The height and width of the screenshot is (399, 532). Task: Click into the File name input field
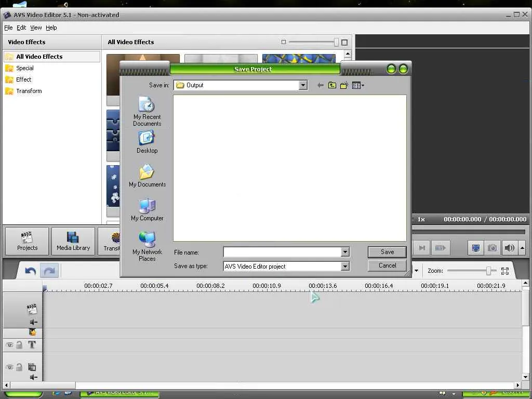[282, 252]
